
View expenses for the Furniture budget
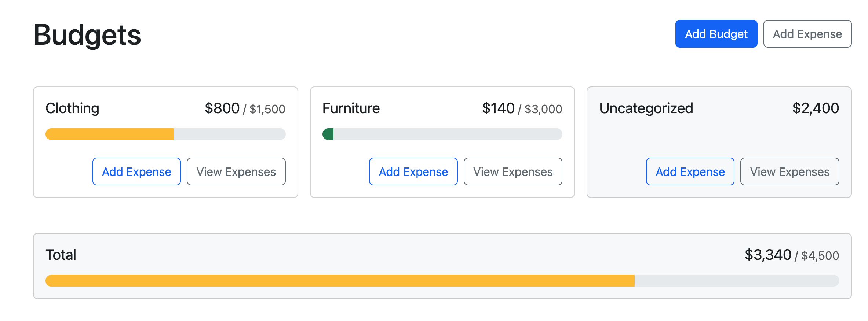click(x=513, y=171)
